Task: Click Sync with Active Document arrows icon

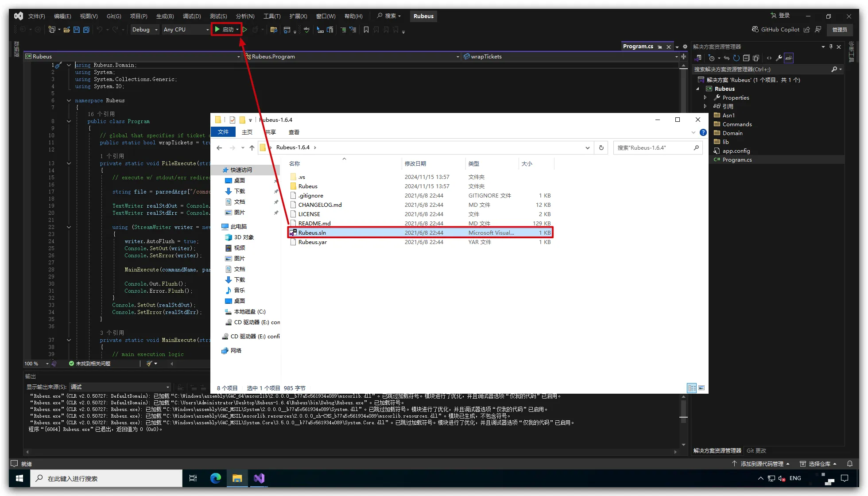Action: click(x=727, y=58)
